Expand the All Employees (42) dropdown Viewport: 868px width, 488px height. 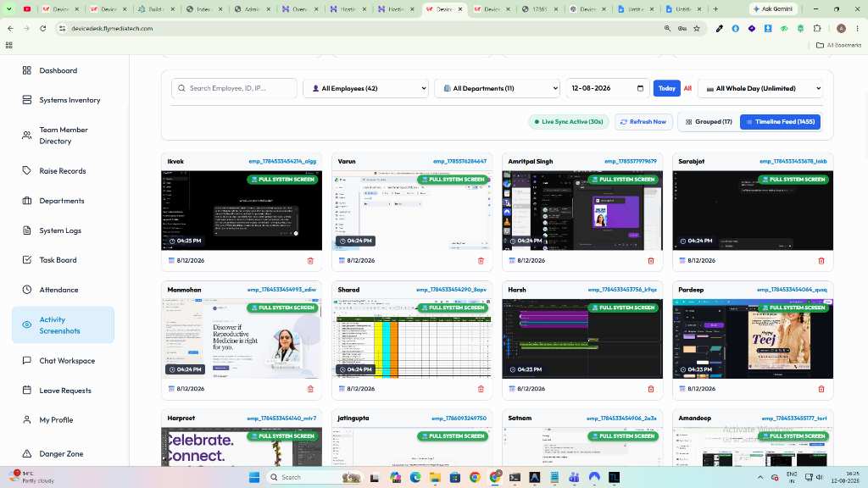pos(366,88)
